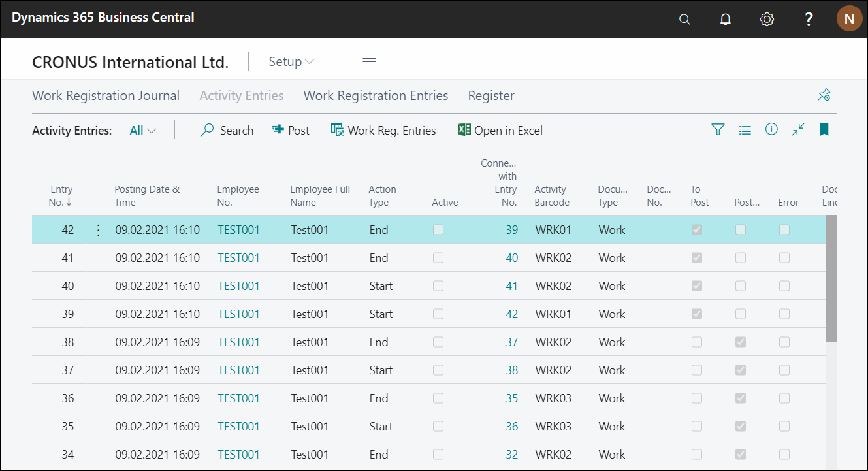The width and height of the screenshot is (868, 471).
Task: Toggle the filter pane icon
Action: 718,130
